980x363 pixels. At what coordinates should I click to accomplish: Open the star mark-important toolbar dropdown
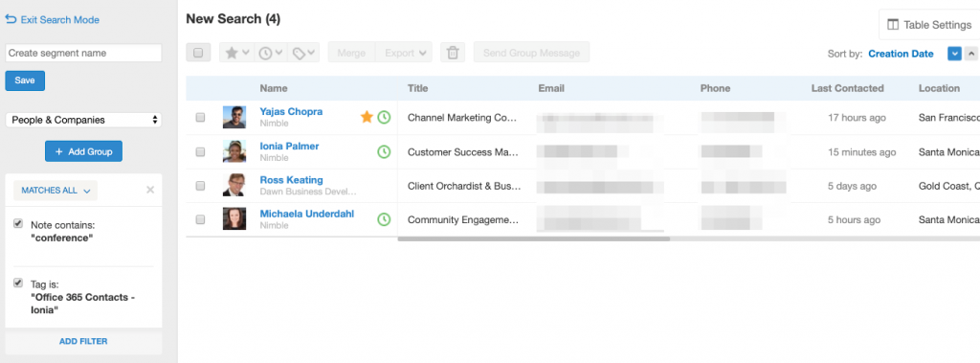pyautogui.click(x=237, y=53)
